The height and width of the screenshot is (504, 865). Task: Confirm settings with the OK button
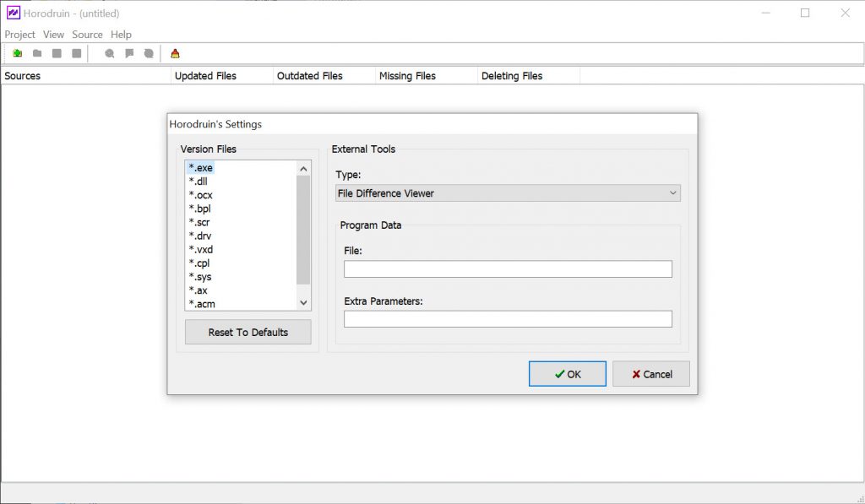point(567,374)
